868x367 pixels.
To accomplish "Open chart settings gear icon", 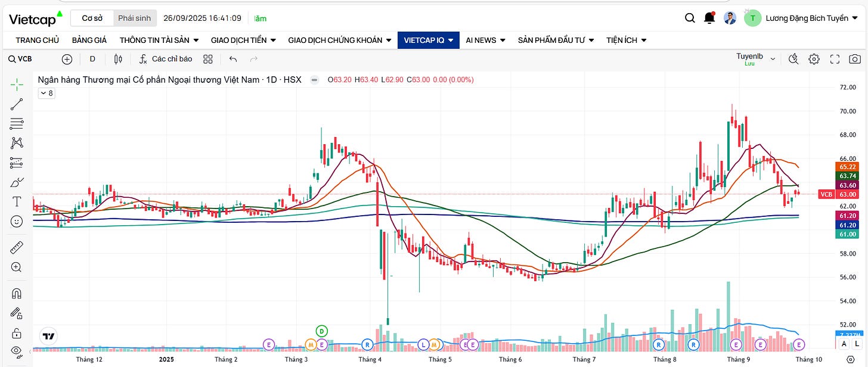I will coord(814,59).
